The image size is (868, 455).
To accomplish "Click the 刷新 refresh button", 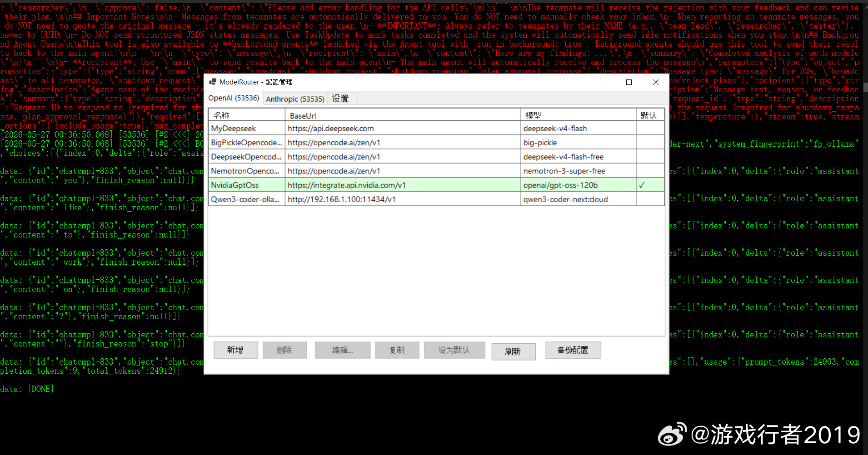I will [x=514, y=351].
